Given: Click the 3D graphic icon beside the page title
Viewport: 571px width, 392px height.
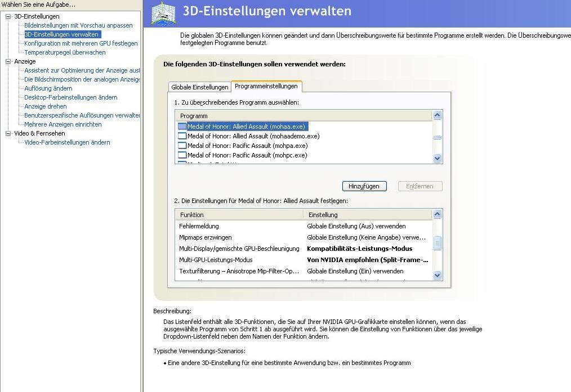Looking at the screenshot, I should [x=163, y=13].
